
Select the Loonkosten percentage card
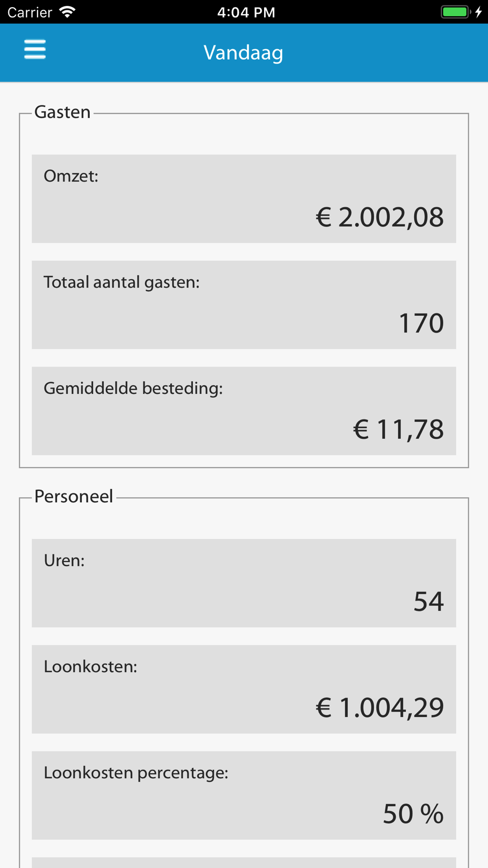click(x=244, y=795)
